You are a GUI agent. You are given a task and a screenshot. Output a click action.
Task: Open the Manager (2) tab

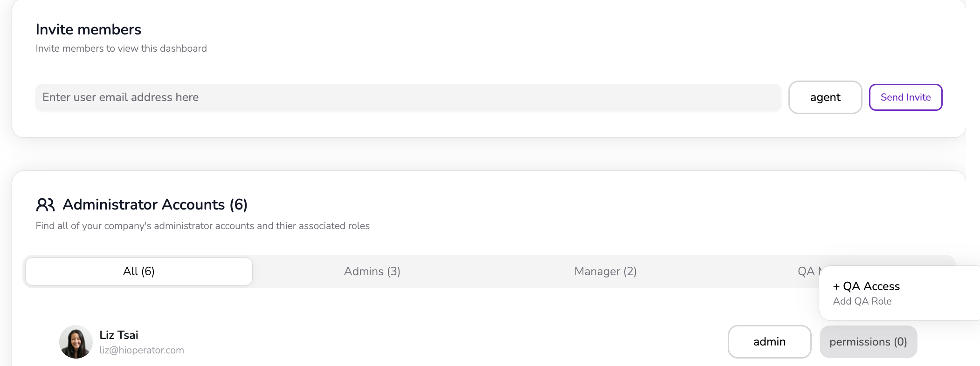click(605, 271)
